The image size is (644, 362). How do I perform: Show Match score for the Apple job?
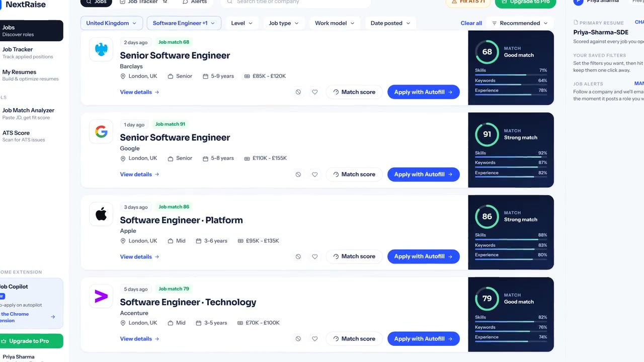click(x=354, y=256)
